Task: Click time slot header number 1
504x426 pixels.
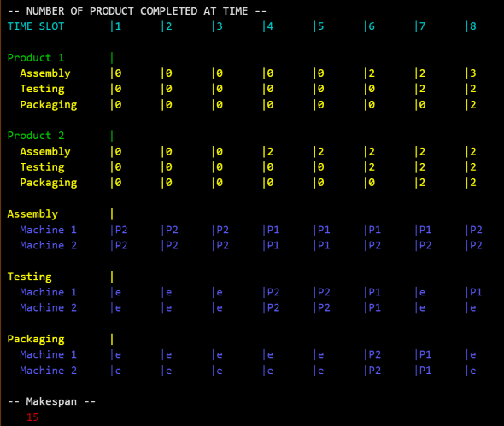Action: (x=118, y=26)
